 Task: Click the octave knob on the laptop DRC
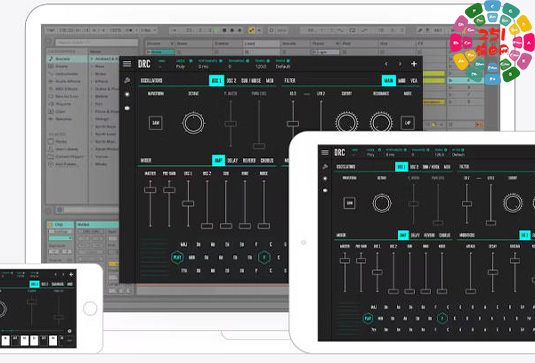[x=193, y=123]
